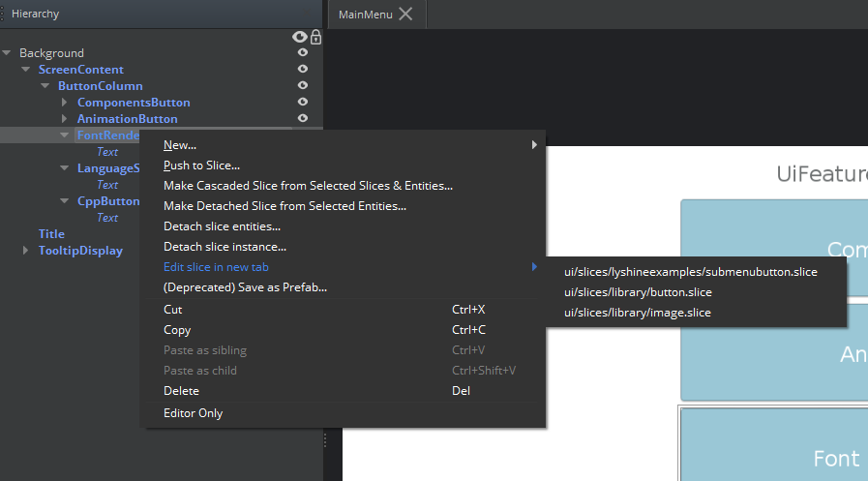Switch to the MainMenu canvas tab

(x=365, y=14)
